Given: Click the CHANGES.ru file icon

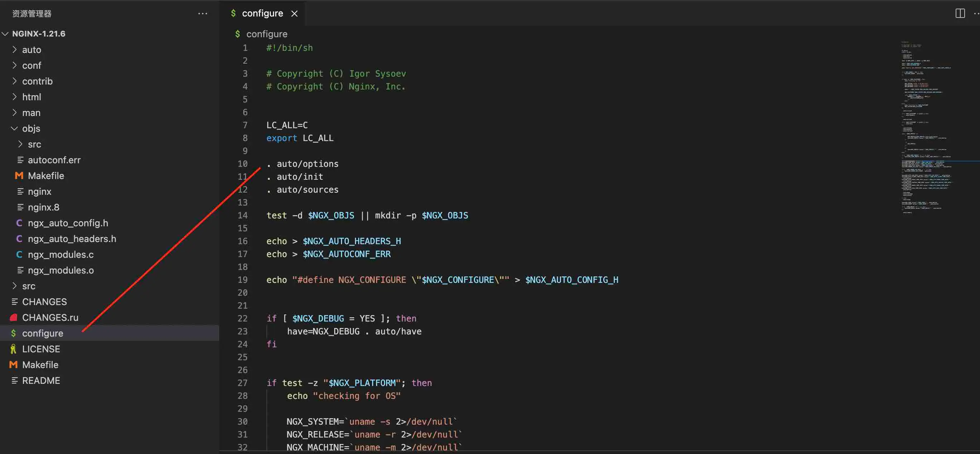Looking at the screenshot, I should [x=14, y=318].
